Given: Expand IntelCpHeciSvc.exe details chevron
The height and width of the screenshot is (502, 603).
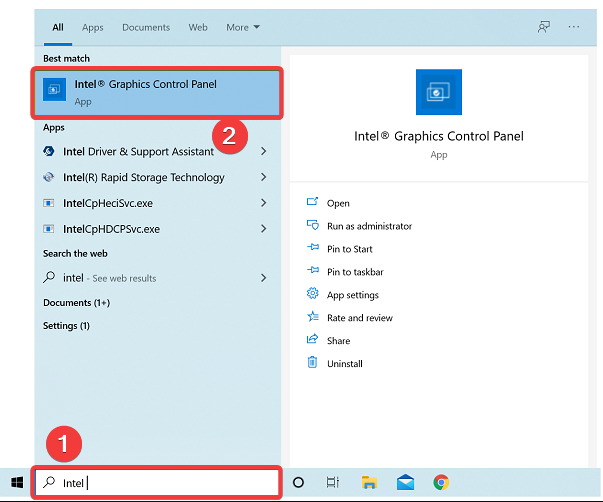Looking at the screenshot, I should (x=263, y=203).
